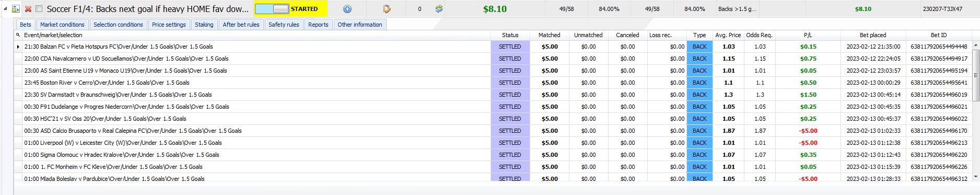This screenshot has width=980, height=195.
Task: Select the F91 Dudelange v Progres Niedercorn row
Action: click(493, 107)
